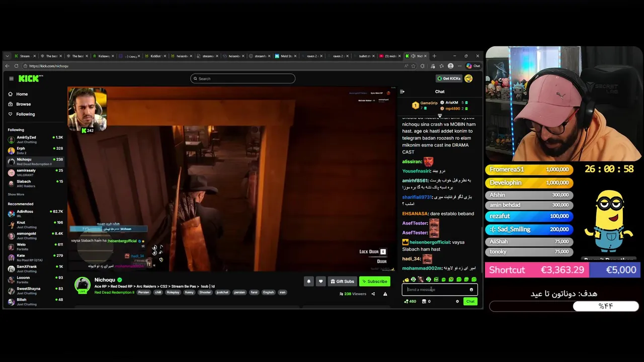The width and height of the screenshot is (644, 362).
Task: Click the green Chat send button
Action: click(x=470, y=301)
